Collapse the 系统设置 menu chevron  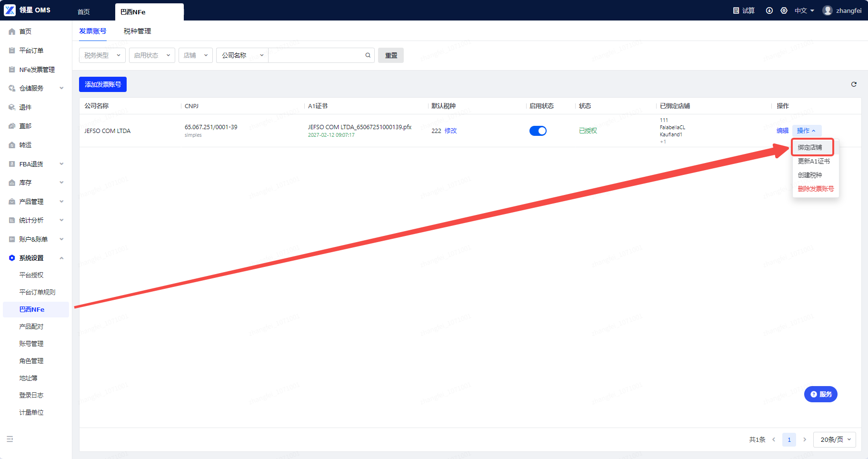click(x=61, y=258)
